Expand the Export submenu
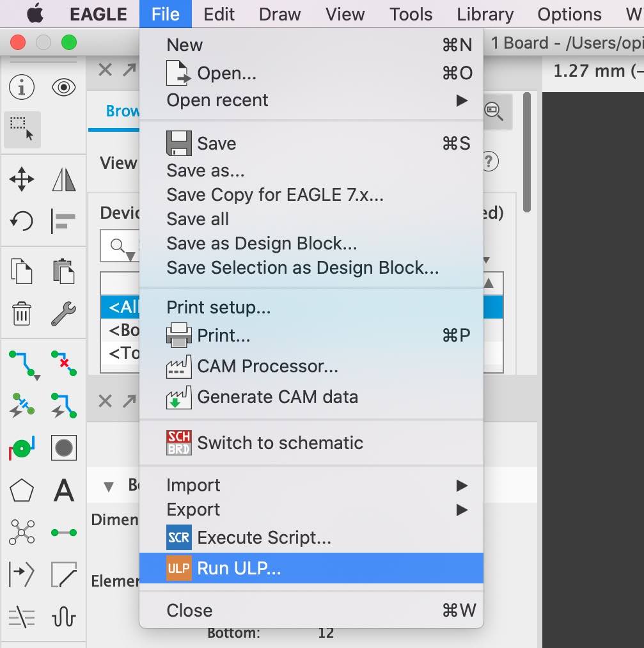 point(311,510)
